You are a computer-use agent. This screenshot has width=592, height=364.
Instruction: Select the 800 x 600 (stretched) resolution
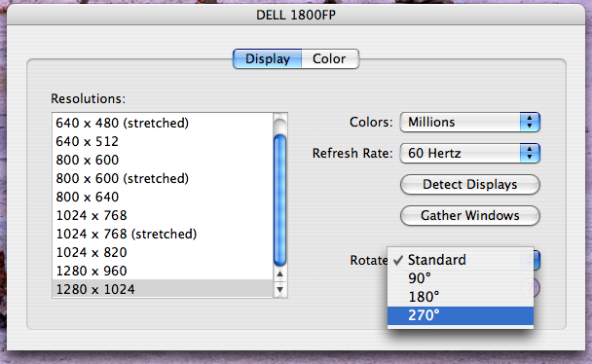pyautogui.click(x=163, y=178)
